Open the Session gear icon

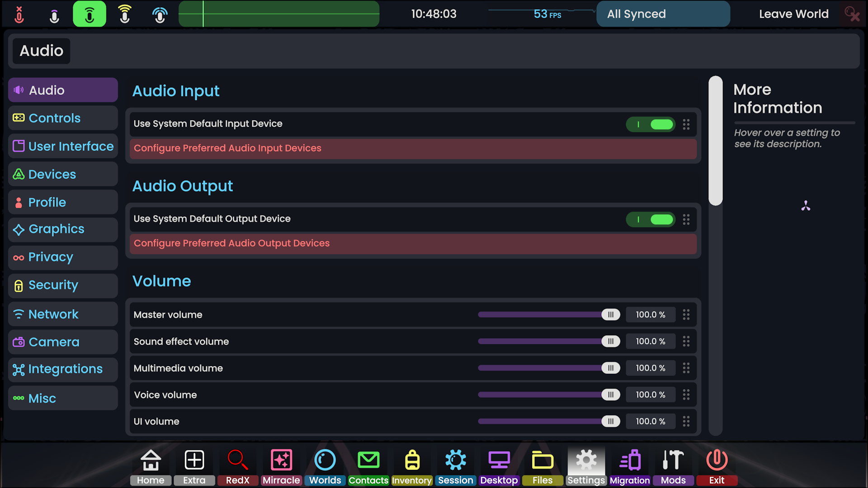pyautogui.click(x=455, y=460)
